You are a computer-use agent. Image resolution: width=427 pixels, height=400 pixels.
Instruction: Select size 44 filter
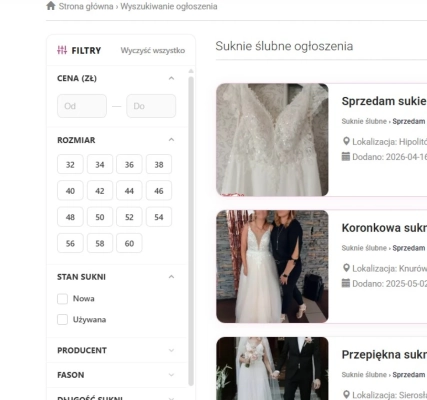click(129, 191)
